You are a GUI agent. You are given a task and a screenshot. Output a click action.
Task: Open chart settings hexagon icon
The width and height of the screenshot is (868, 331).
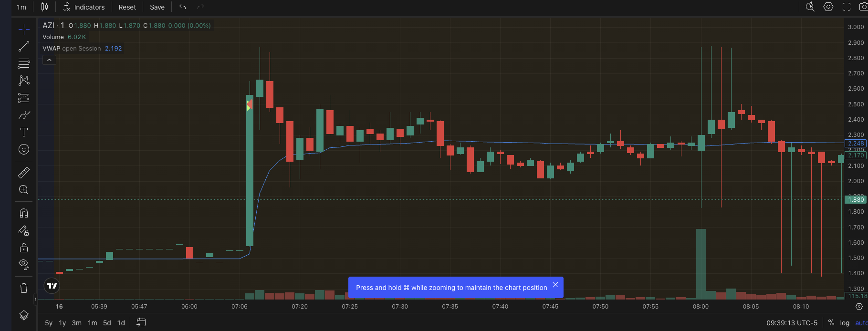828,7
